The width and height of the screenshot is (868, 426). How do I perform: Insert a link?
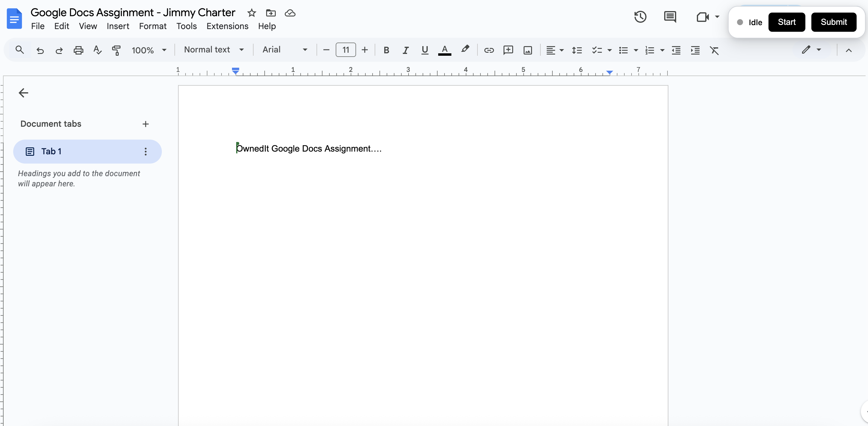click(x=489, y=51)
